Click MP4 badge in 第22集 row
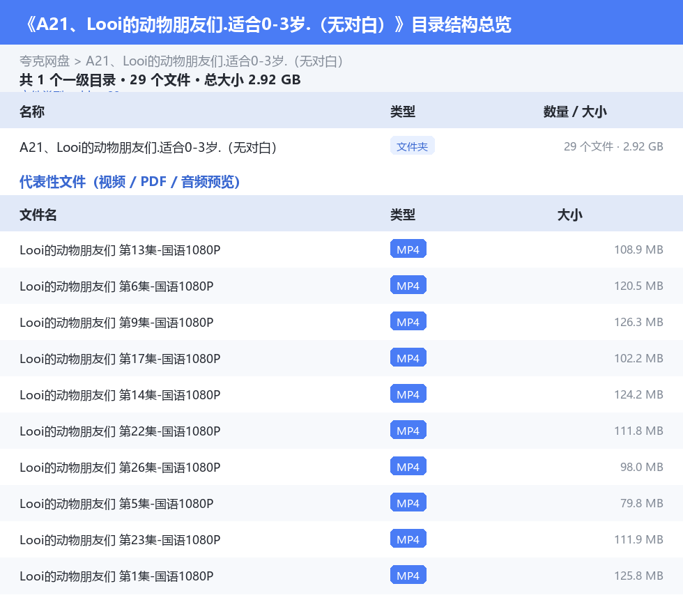Image resolution: width=683 pixels, height=616 pixels. (x=408, y=429)
